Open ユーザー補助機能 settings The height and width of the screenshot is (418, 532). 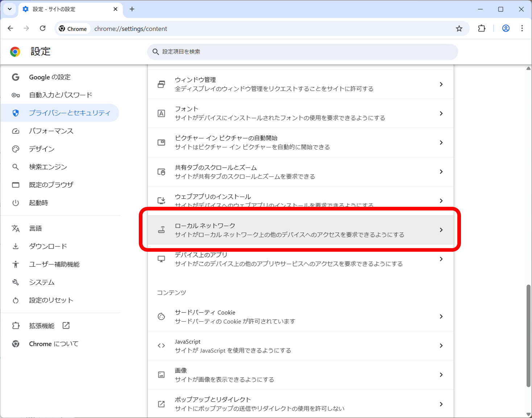59,264
